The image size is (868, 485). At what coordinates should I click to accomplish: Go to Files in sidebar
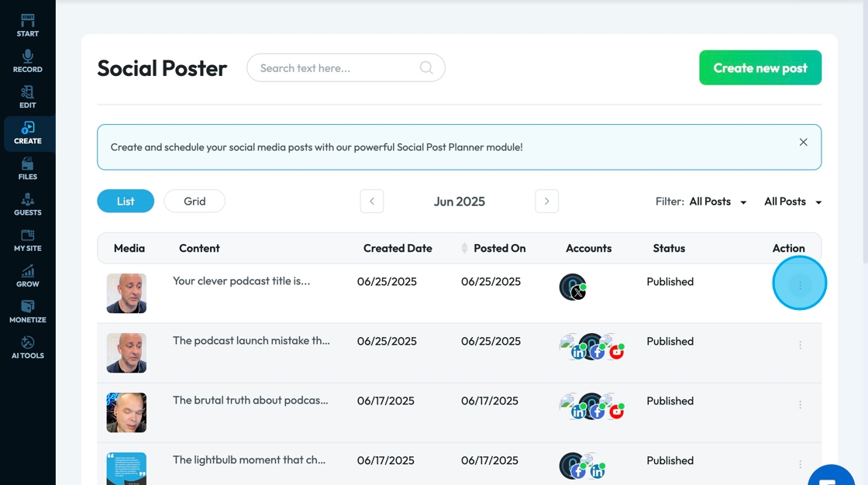click(27, 169)
